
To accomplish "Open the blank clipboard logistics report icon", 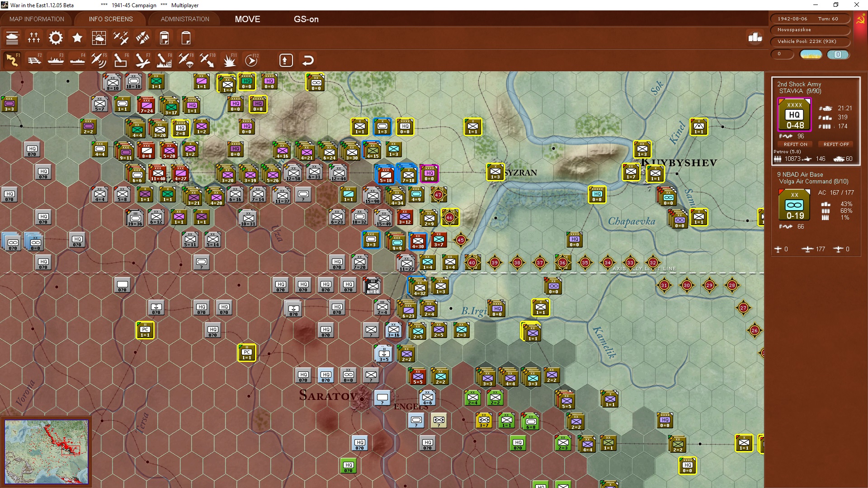I will 186,38.
